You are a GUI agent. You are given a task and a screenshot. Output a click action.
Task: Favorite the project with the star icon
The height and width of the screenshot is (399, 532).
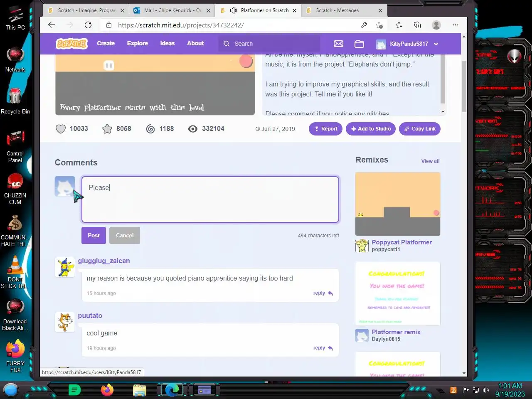107,129
